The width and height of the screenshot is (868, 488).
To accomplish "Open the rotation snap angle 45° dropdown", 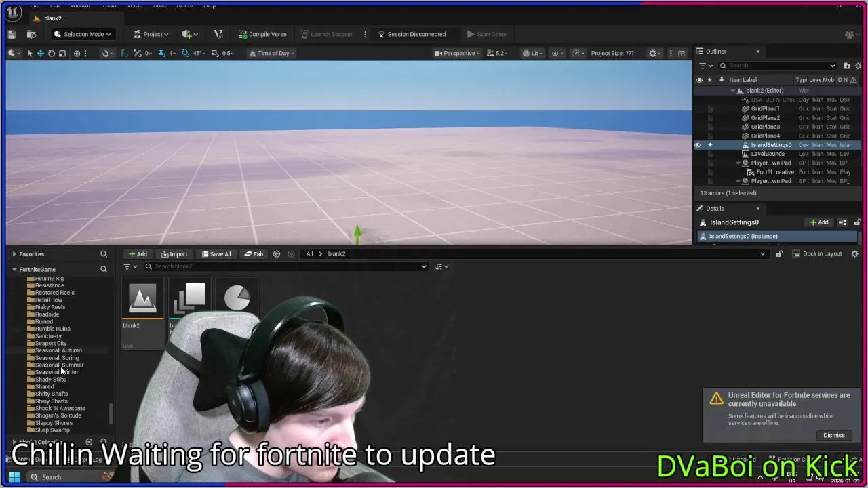I will tap(199, 53).
